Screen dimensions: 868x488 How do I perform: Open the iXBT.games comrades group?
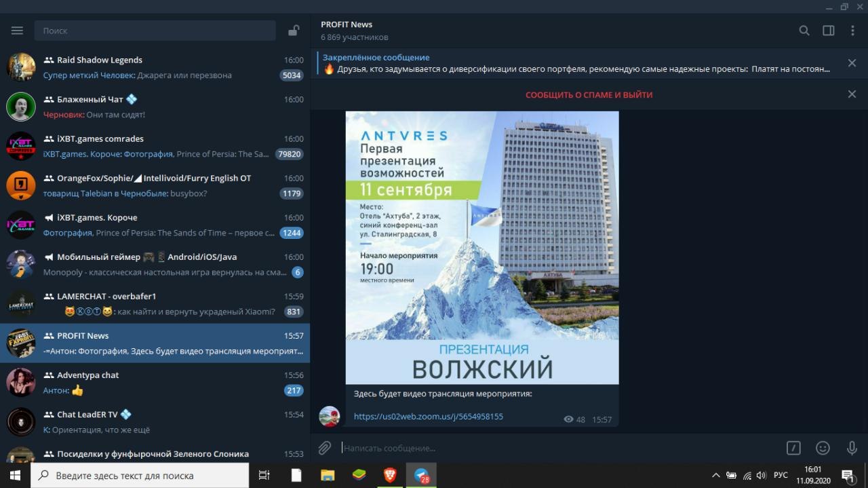(155, 146)
